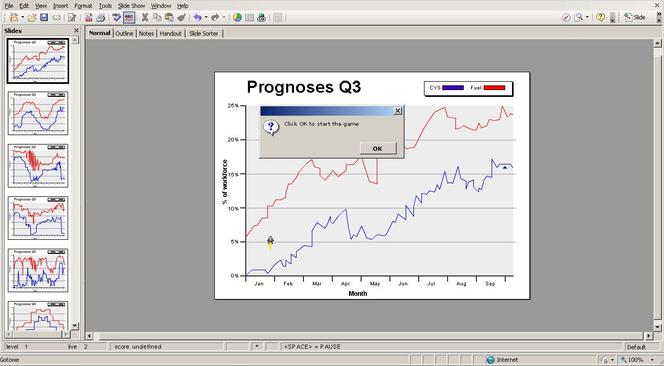Open file with the folder icon

[31, 17]
